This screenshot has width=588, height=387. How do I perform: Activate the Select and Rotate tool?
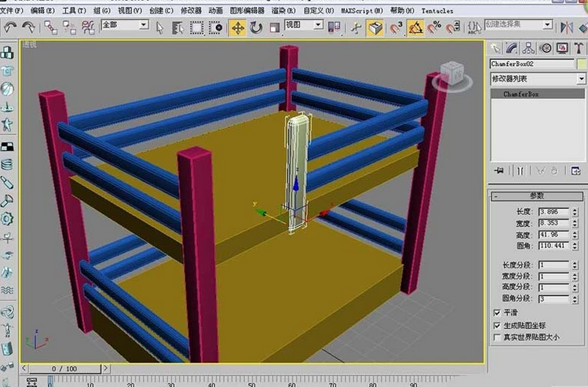[x=256, y=27]
